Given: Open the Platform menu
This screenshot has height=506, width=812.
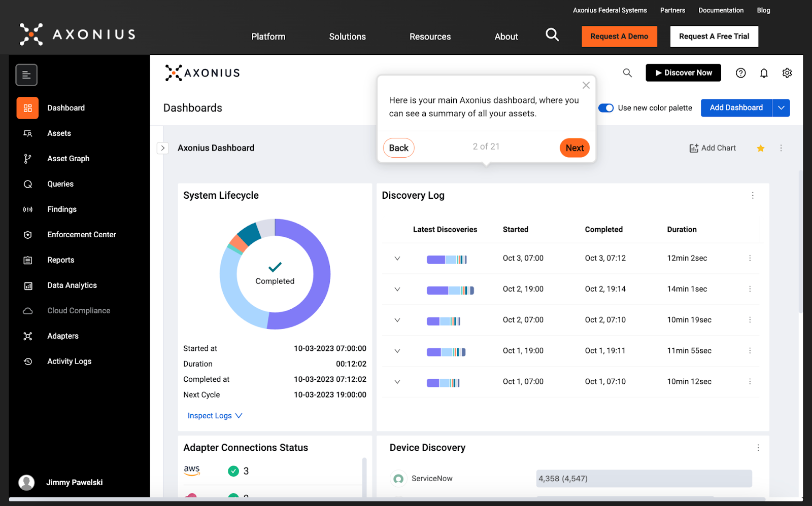Looking at the screenshot, I should coord(268,37).
